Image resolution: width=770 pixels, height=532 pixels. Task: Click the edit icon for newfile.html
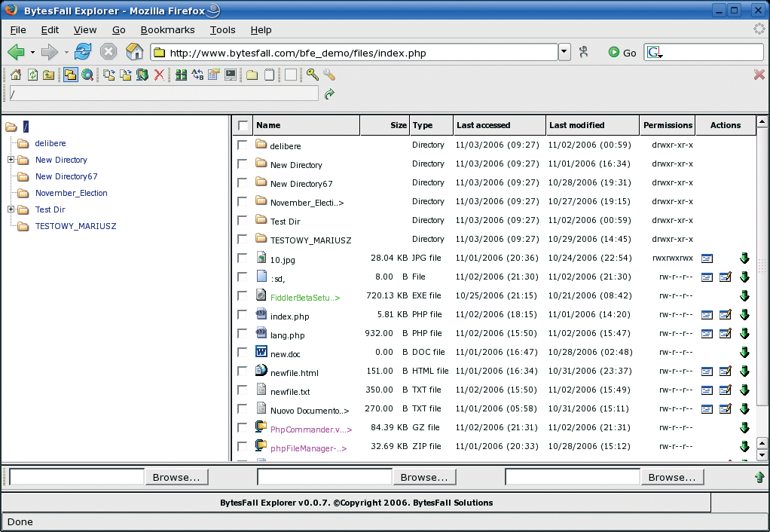tap(726, 371)
